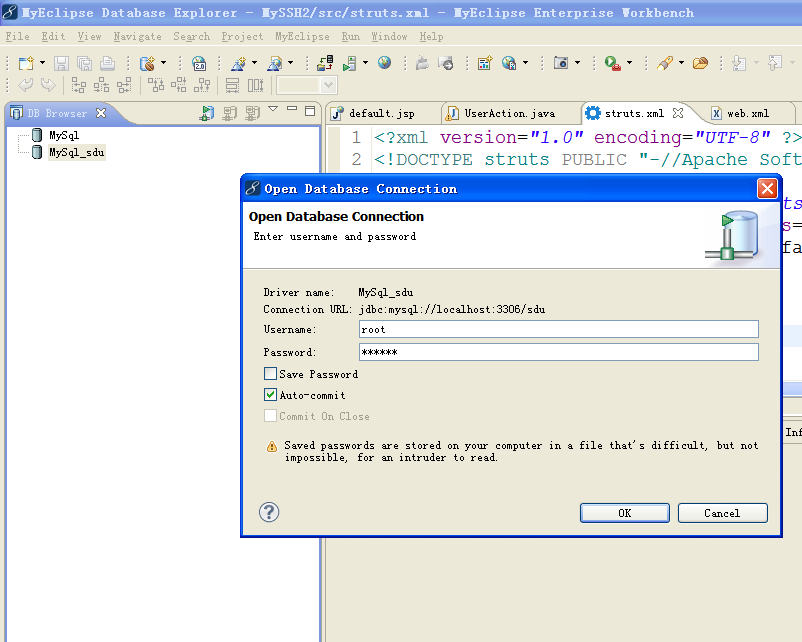The height and width of the screenshot is (642, 802).
Task: Click the Password input field
Action: point(559,352)
